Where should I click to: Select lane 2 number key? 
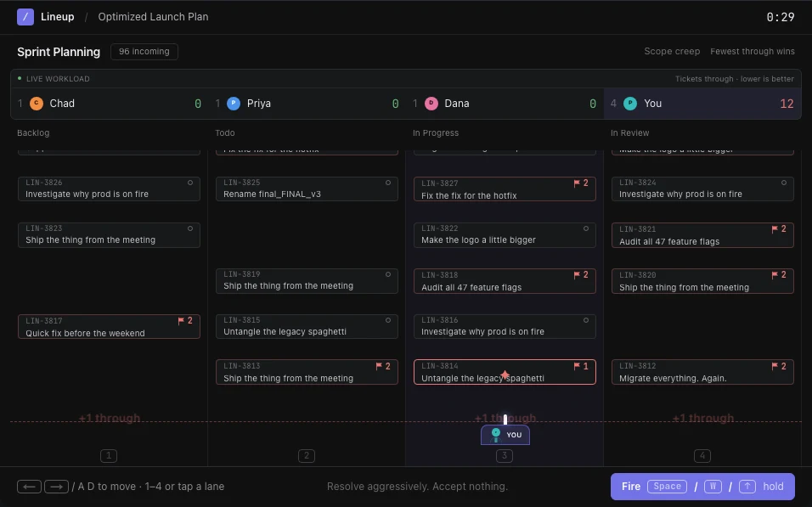click(x=307, y=456)
